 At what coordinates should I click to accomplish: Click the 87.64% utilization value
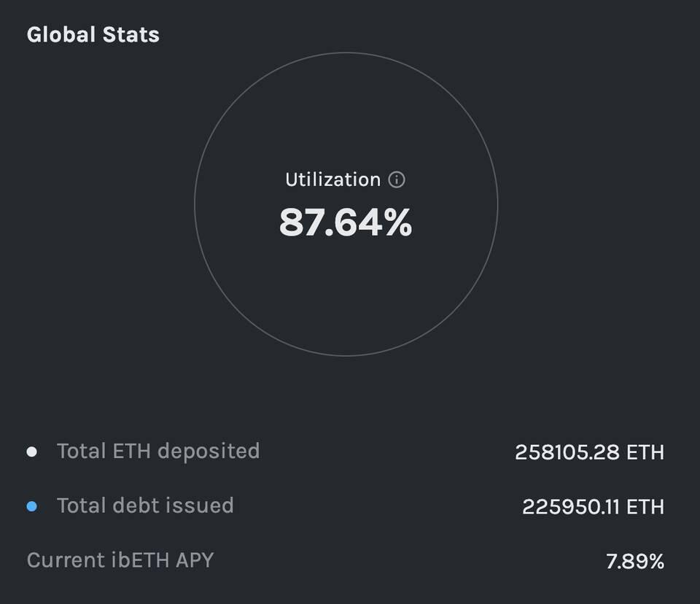coord(346,222)
